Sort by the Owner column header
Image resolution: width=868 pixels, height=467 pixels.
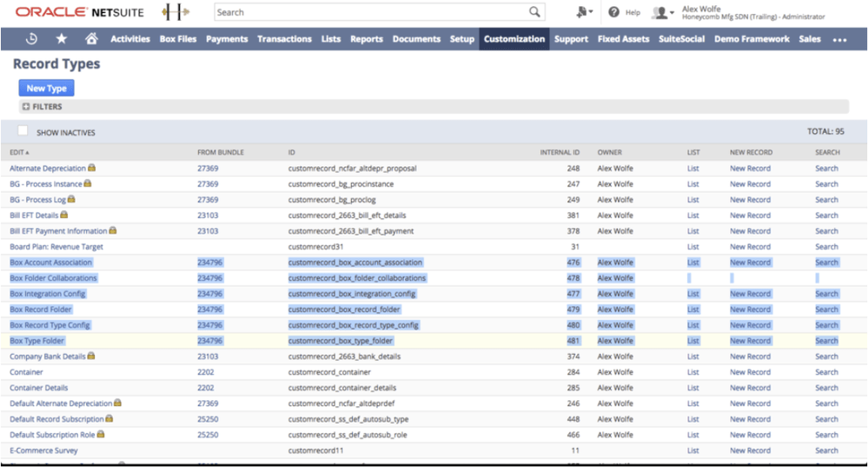click(x=609, y=152)
